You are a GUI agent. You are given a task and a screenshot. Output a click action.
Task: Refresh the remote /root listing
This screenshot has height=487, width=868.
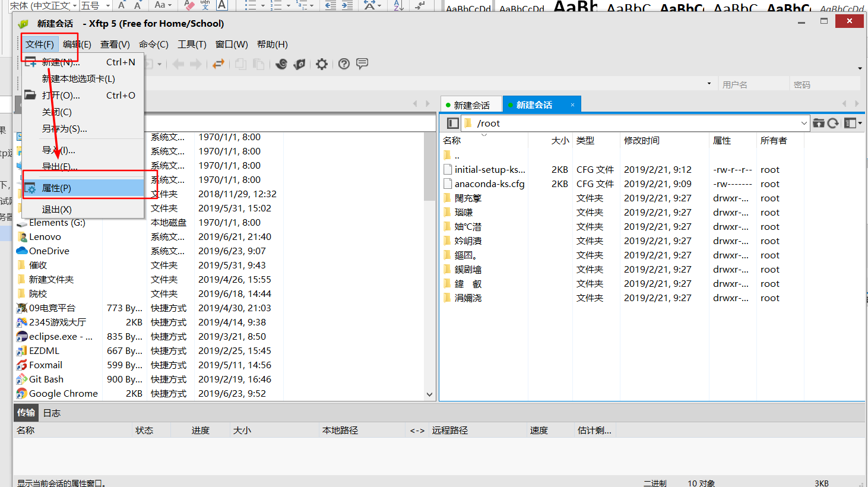(833, 123)
